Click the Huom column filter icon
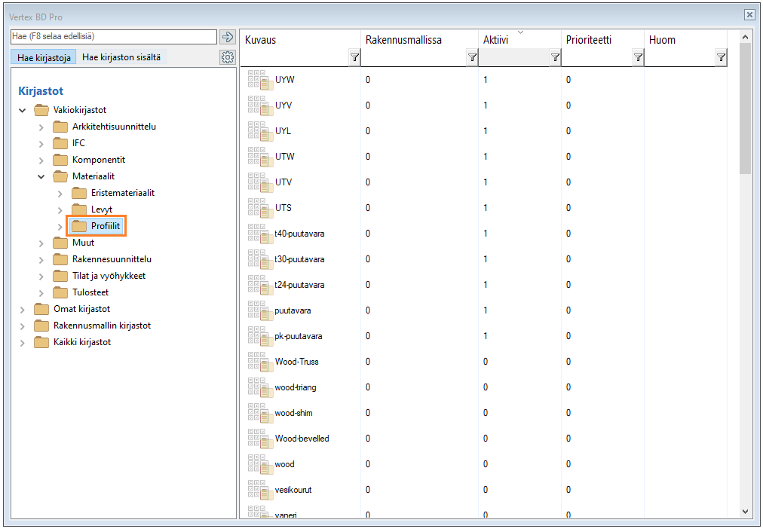 721,57
